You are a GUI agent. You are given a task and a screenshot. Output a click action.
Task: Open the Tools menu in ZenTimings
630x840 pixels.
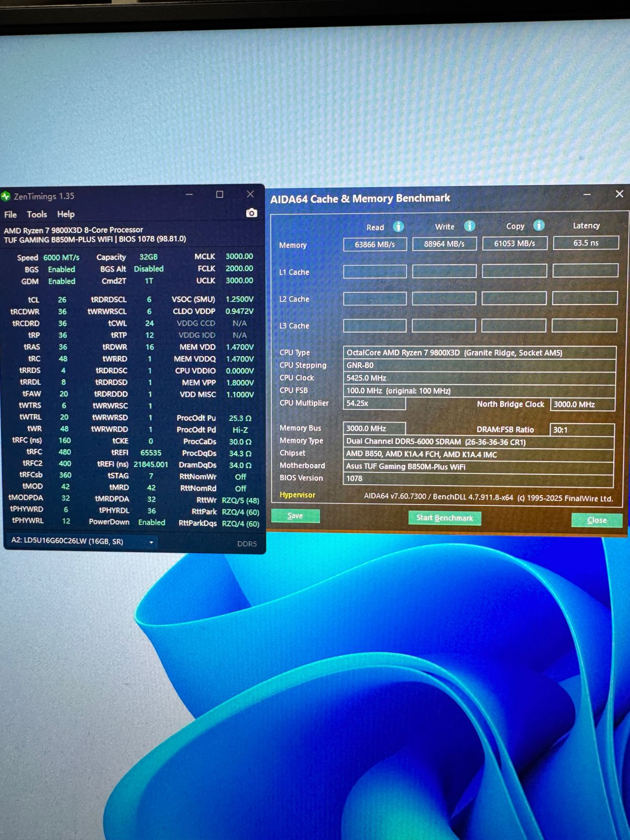[37, 215]
